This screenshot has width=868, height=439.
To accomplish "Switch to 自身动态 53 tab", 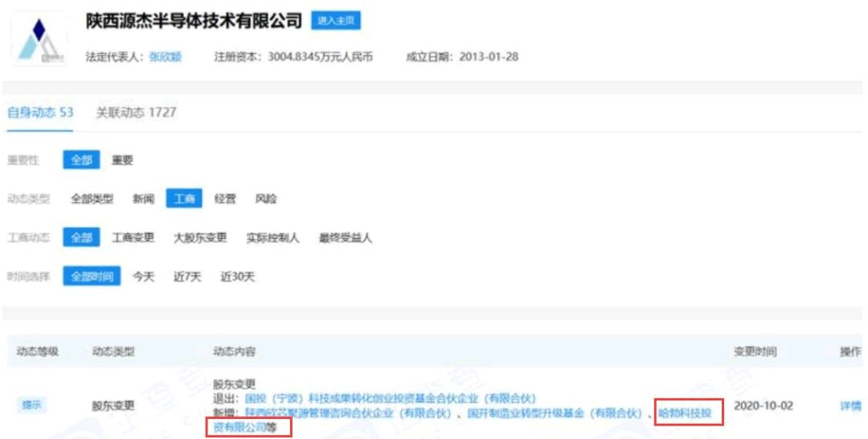I will point(40,113).
